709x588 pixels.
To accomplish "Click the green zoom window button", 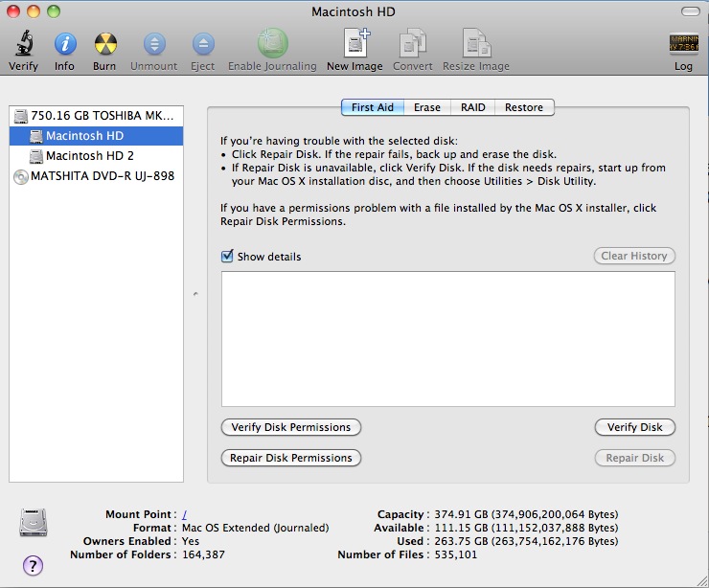I will 54,11.
